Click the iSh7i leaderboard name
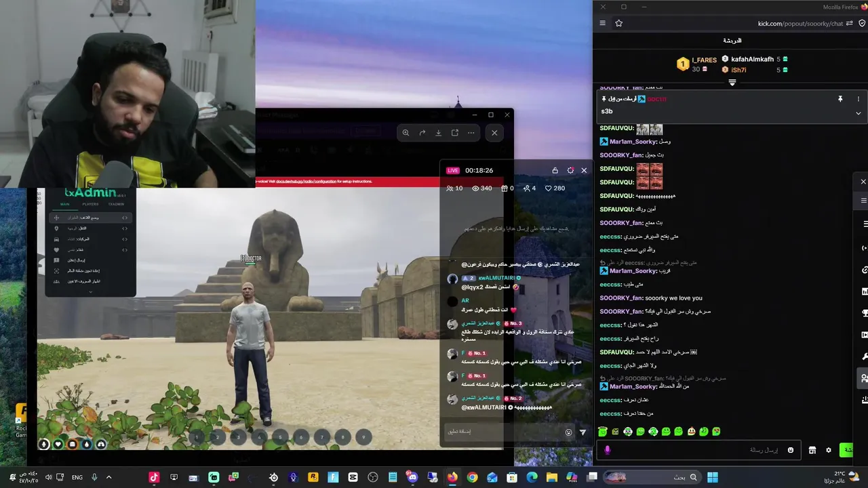Image resolution: width=868 pixels, height=488 pixels. [738, 70]
